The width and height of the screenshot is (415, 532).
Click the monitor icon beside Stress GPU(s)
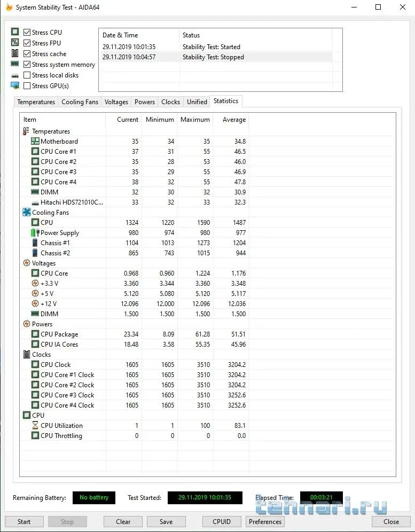(15, 85)
